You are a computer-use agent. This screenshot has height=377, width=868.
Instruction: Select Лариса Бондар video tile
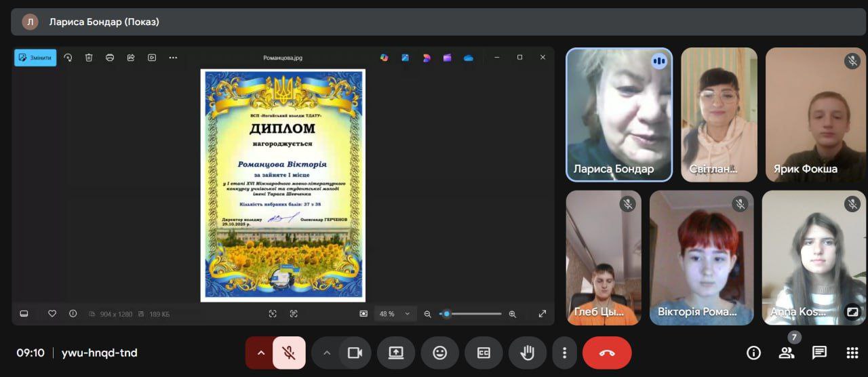coord(619,115)
